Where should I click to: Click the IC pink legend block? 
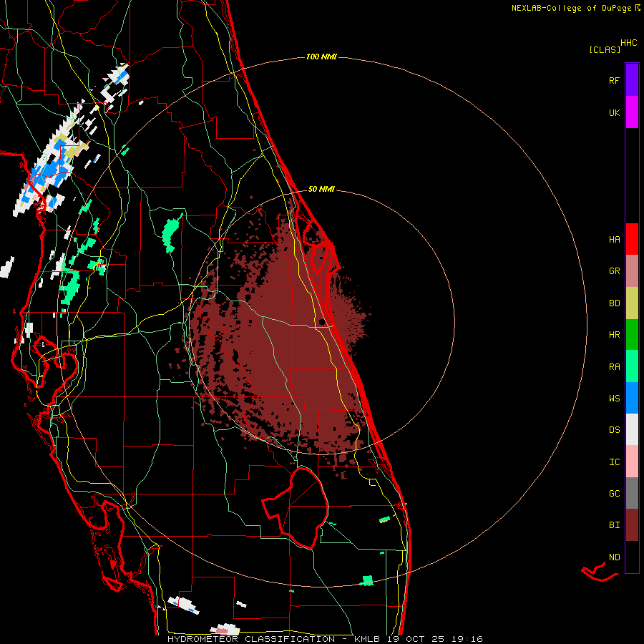pos(632,462)
